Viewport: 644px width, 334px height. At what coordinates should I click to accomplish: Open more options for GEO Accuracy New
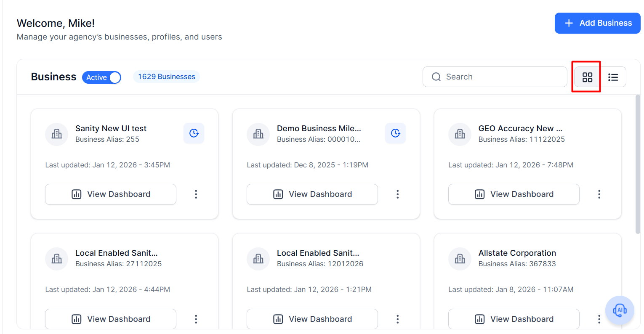(599, 194)
